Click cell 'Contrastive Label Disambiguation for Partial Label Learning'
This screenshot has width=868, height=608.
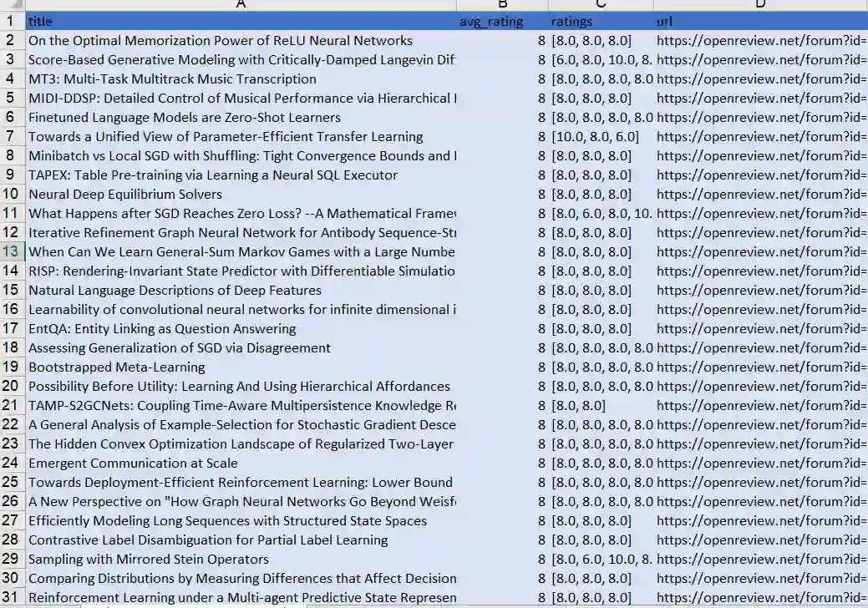point(241,540)
